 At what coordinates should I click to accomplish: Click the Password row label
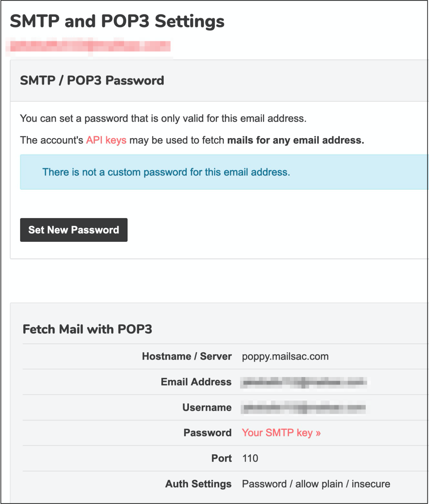click(x=208, y=432)
